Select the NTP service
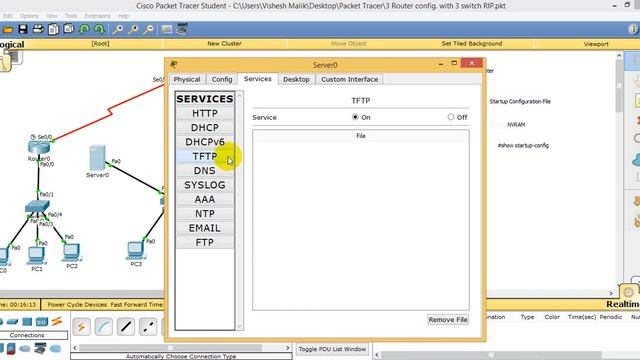 point(205,213)
